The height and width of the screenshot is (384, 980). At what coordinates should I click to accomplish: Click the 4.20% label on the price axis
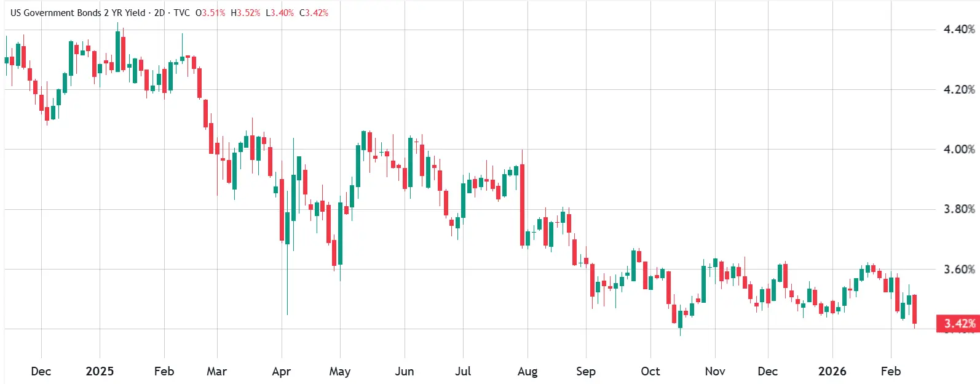[x=959, y=90]
